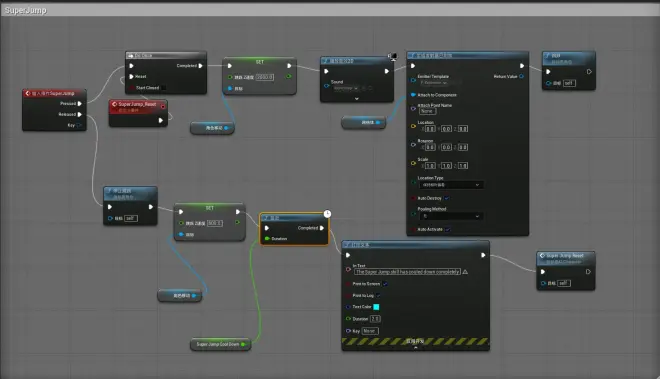
Task: Toggle the Auto Activate checkbox
Action: [x=447, y=230]
